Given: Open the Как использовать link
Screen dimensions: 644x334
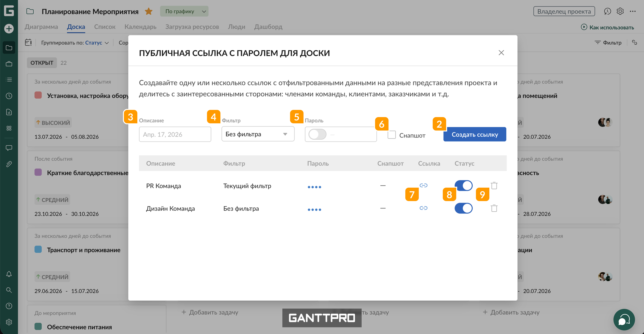Looking at the screenshot, I should pyautogui.click(x=608, y=27).
